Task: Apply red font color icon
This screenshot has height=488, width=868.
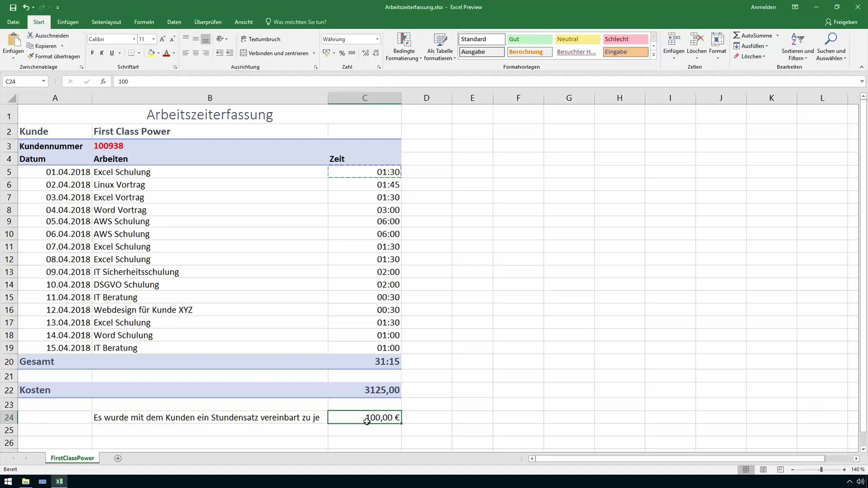Action: click(x=166, y=53)
